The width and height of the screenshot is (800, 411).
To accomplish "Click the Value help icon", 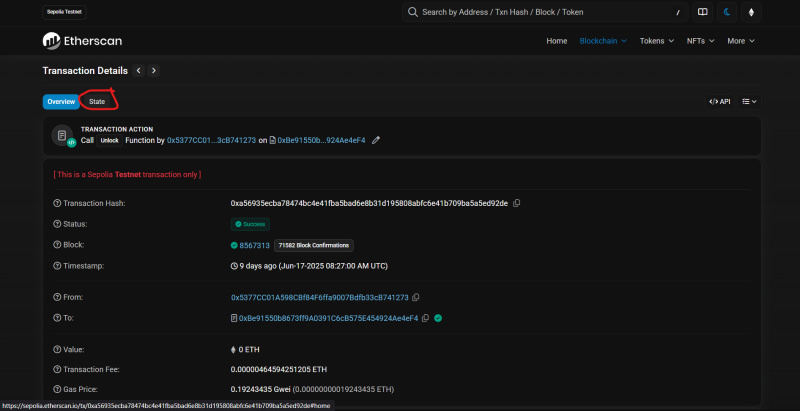I will pos(57,350).
